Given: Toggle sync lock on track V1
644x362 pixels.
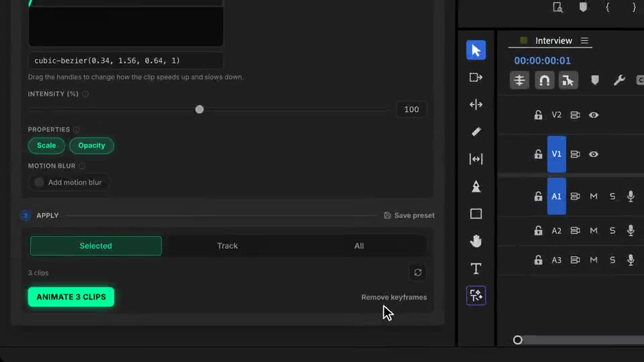Looking at the screenshot, I should [x=575, y=154].
